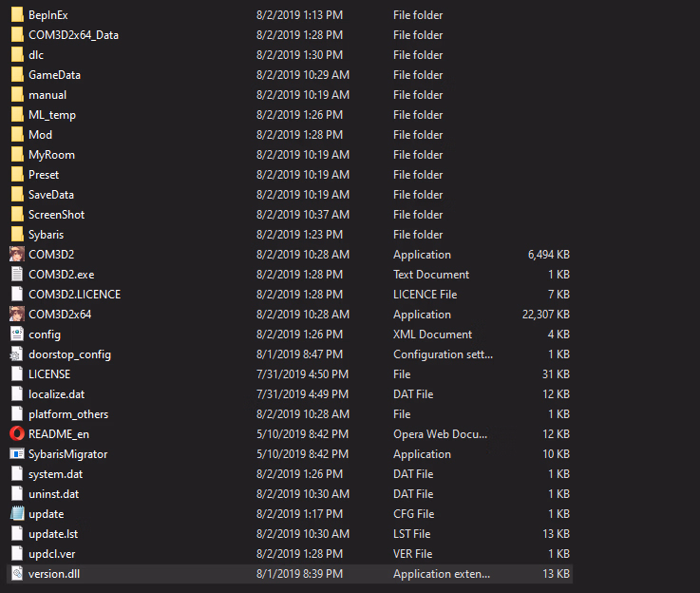Viewport: 700px width, 593px height.
Task: Click the COM3D2.exe text document icon
Action: tap(17, 275)
